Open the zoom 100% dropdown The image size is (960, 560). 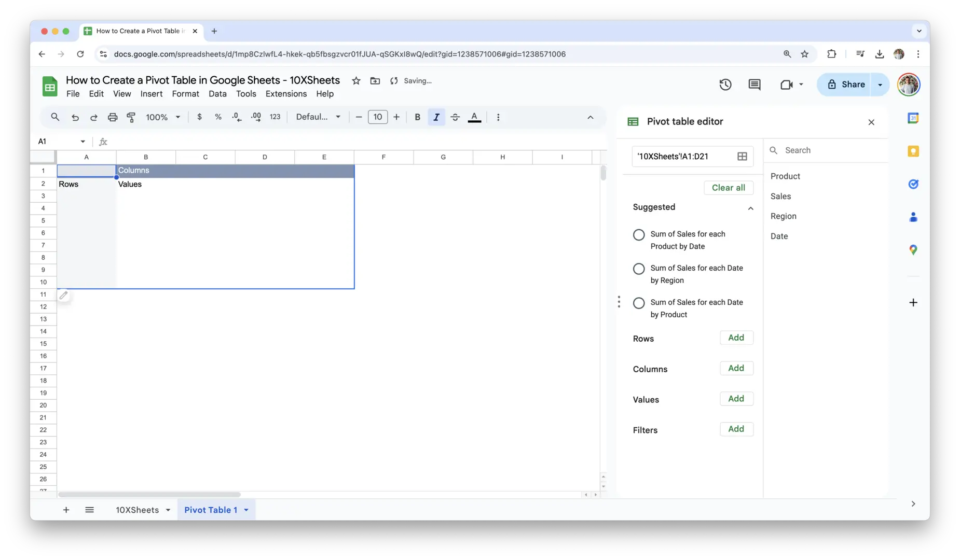(163, 117)
